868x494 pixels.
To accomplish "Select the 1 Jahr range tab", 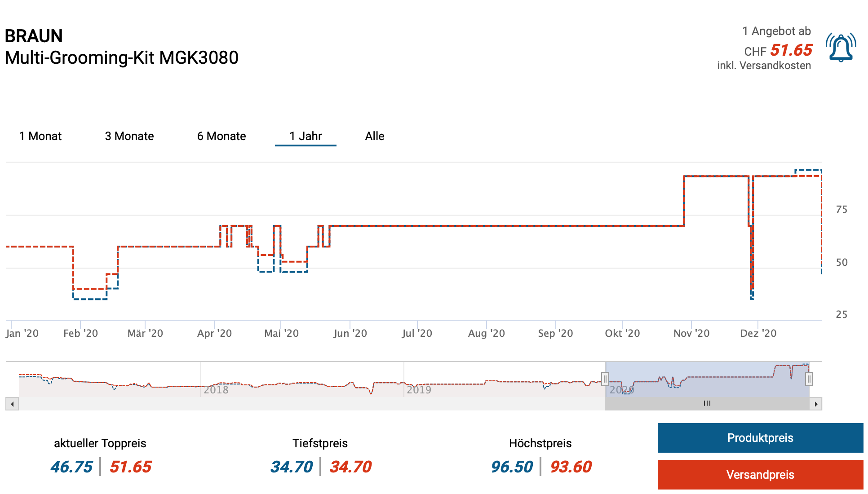I will (306, 136).
